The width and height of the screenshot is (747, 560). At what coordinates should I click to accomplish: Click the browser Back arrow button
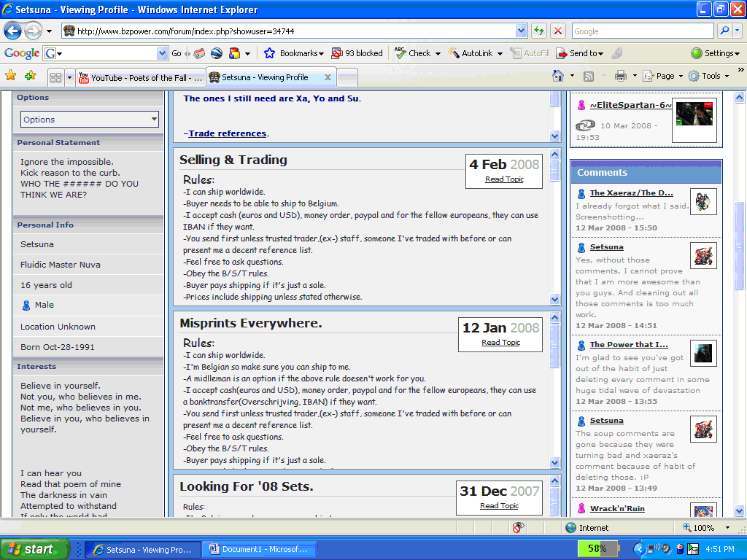point(13,31)
